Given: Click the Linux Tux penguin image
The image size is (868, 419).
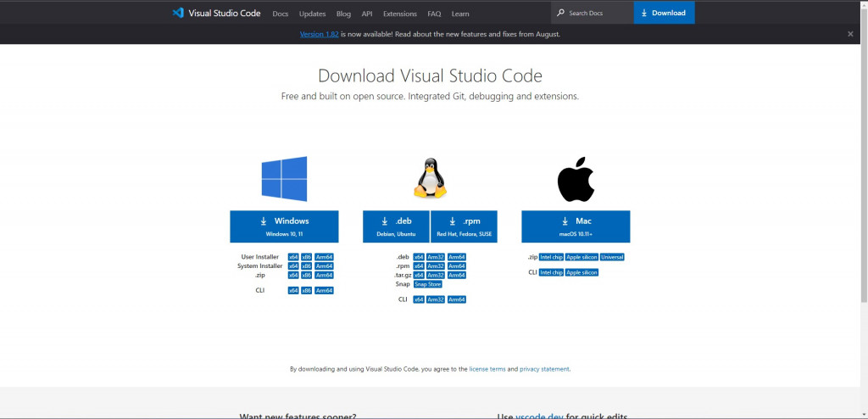Looking at the screenshot, I should coord(430,178).
